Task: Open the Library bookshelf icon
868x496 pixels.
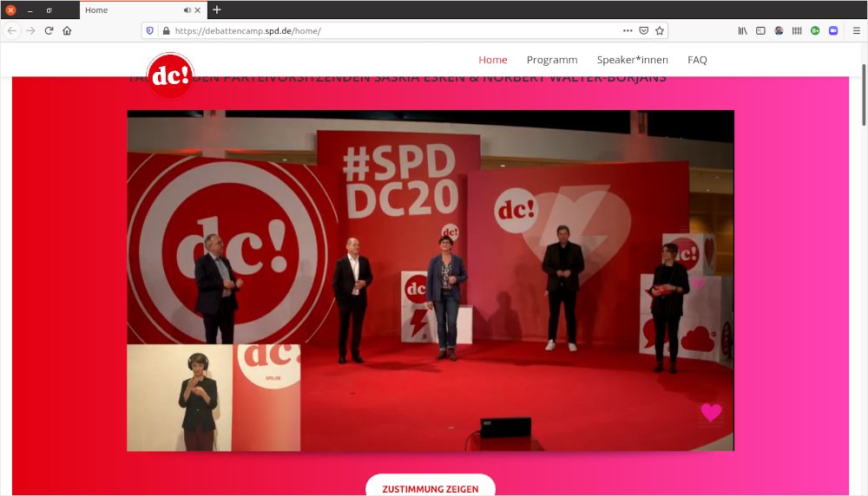Action: click(742, 31)
